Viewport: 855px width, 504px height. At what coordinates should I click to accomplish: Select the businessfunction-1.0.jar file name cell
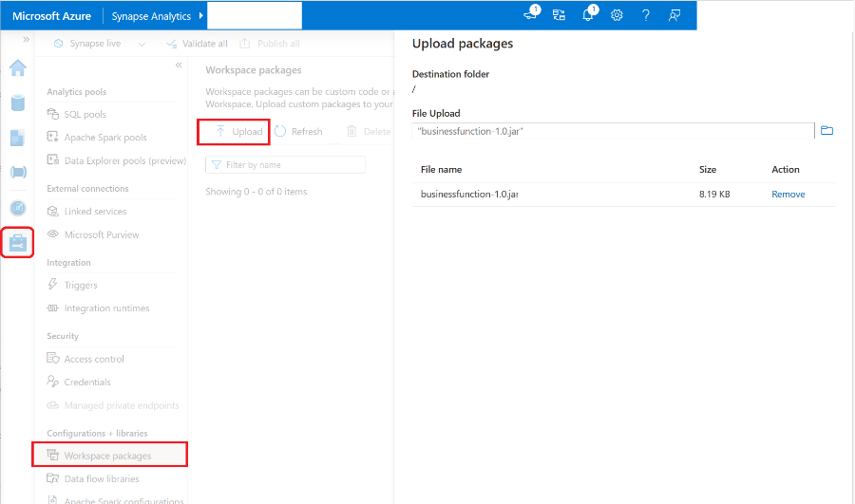tap(469, 195)
